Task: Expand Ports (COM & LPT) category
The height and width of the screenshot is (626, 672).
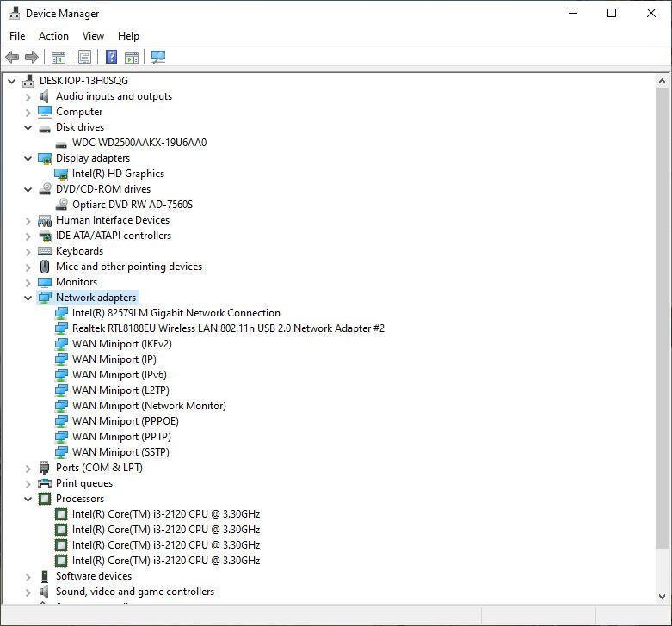Action: 28,468
